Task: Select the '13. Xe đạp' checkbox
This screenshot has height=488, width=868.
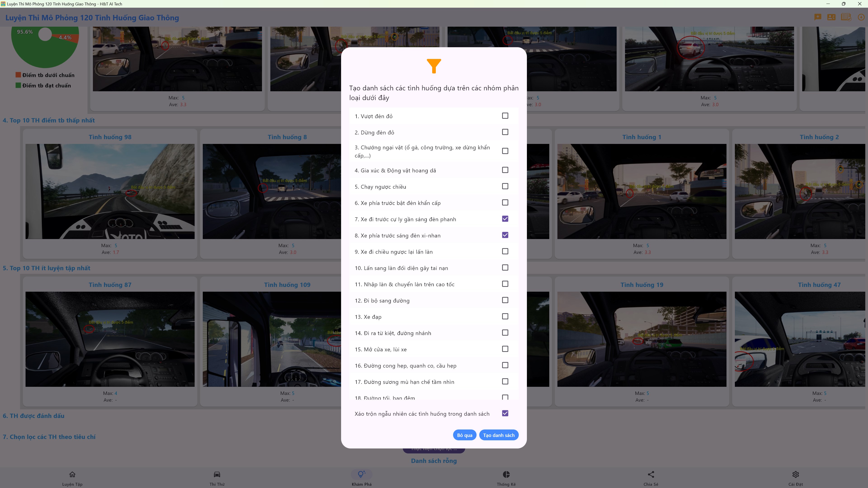Action: click(x=505, y=317)
